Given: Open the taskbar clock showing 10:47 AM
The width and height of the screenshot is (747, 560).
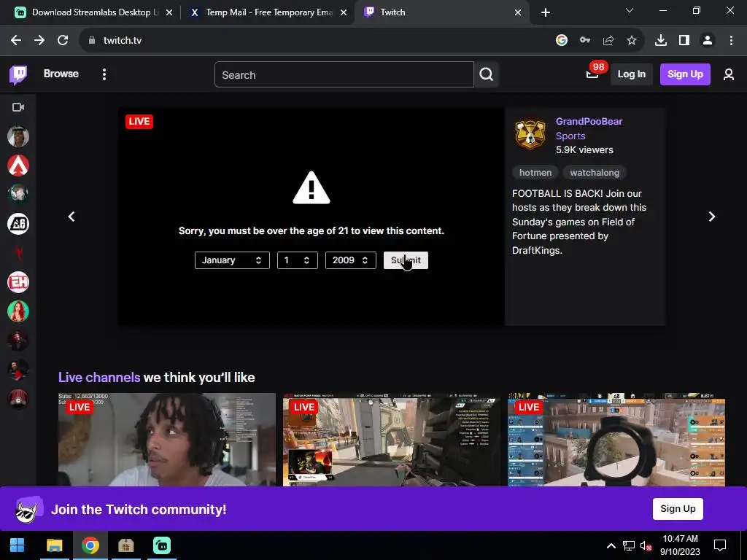Looking at the screenshot, I should [x=680, y=545].
